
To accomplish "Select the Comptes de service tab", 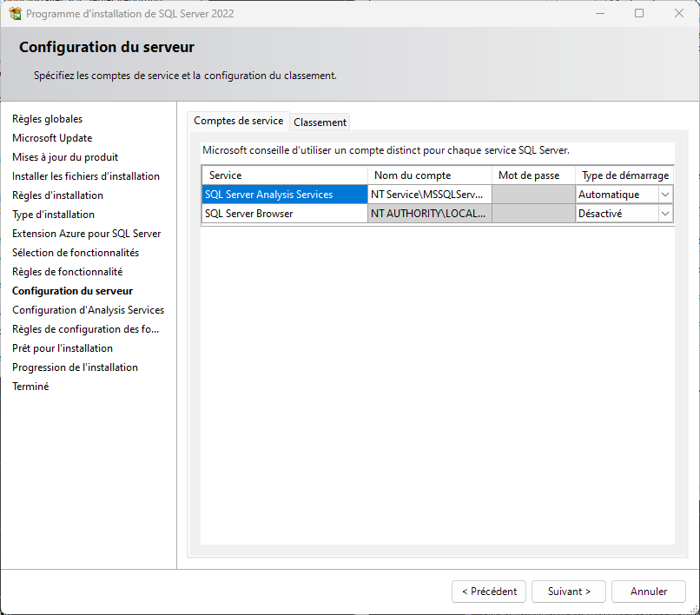I will click(238, 121).
